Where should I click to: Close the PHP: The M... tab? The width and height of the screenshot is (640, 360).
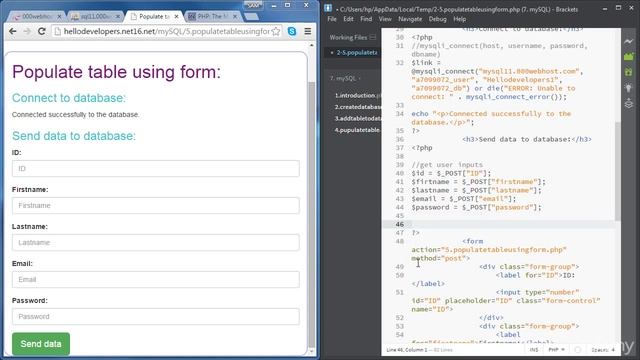pyautogui.click(x=235, y=17)
